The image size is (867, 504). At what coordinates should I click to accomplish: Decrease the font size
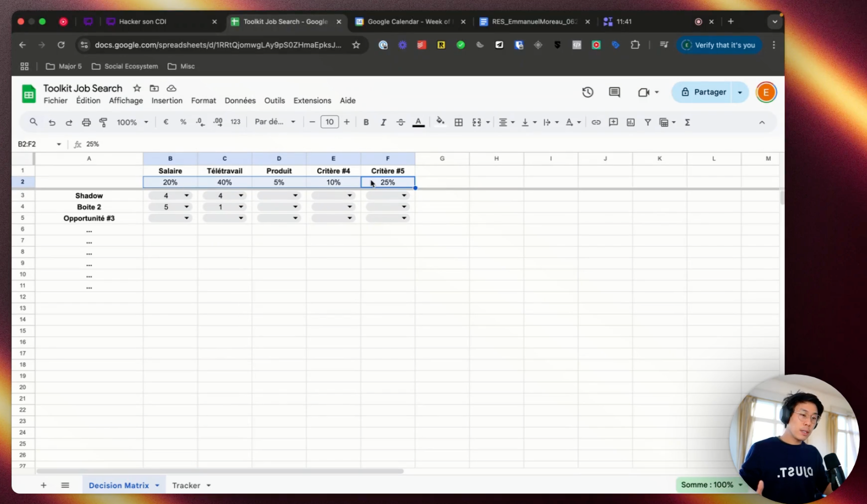pyautogui.click(x=312, y=122)
